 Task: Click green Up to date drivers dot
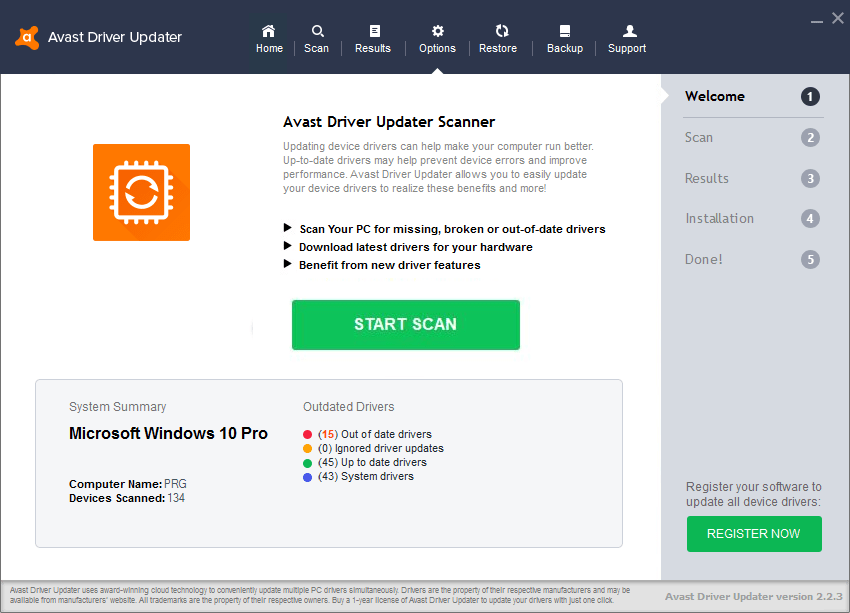[x=307, y=463]
